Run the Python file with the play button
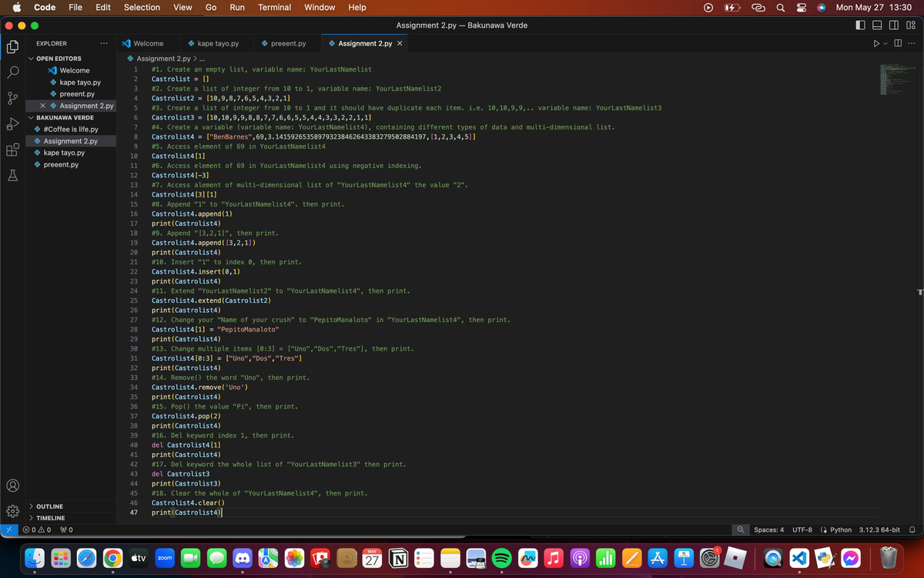 875,43
